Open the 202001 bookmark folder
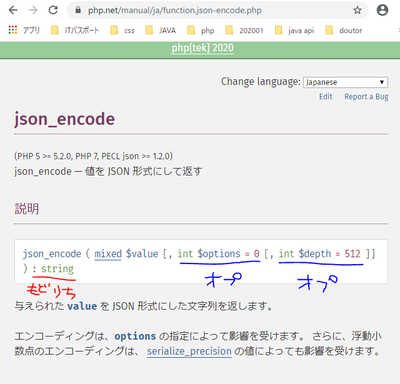The width and height of the screenshot is (400, 384). pos(244,30)
